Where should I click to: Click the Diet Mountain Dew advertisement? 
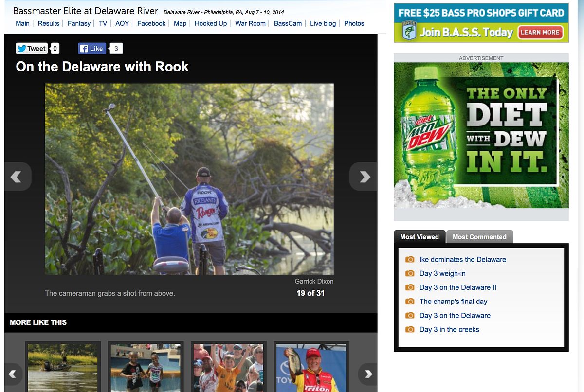481,135
